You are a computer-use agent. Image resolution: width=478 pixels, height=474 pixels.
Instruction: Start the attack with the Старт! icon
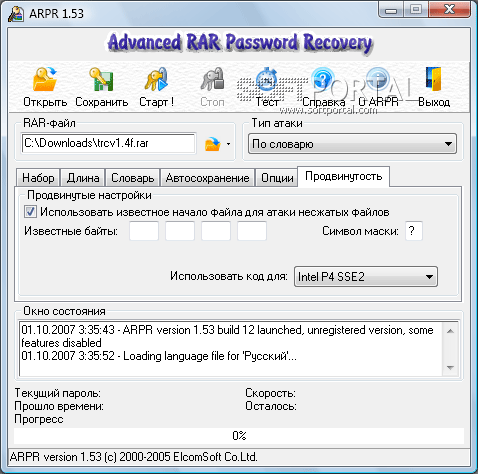click(156, 79)
